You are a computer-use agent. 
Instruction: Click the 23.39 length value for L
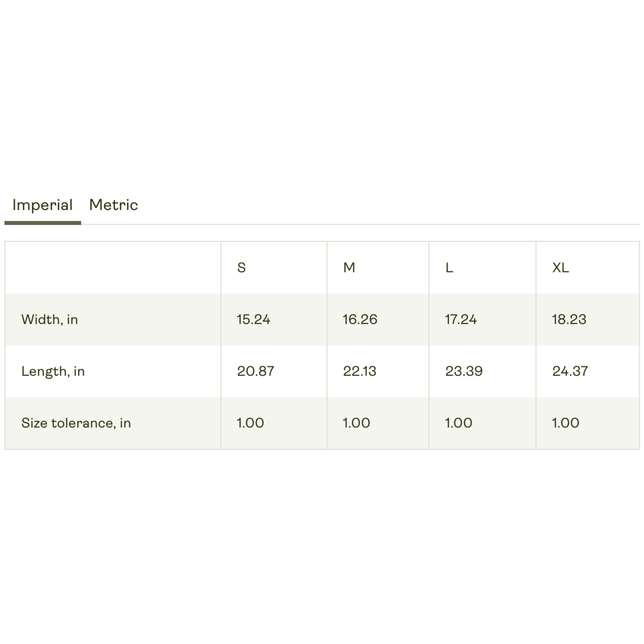464,371
